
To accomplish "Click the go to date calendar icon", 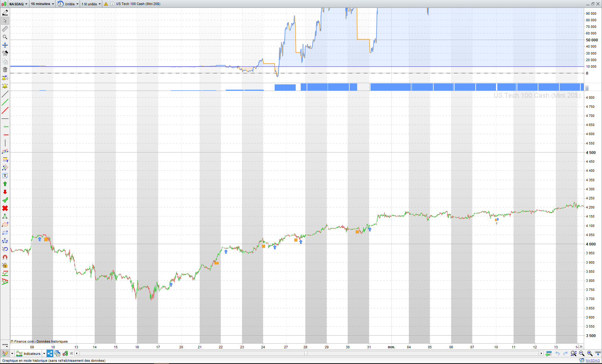I will pos(548,353).
